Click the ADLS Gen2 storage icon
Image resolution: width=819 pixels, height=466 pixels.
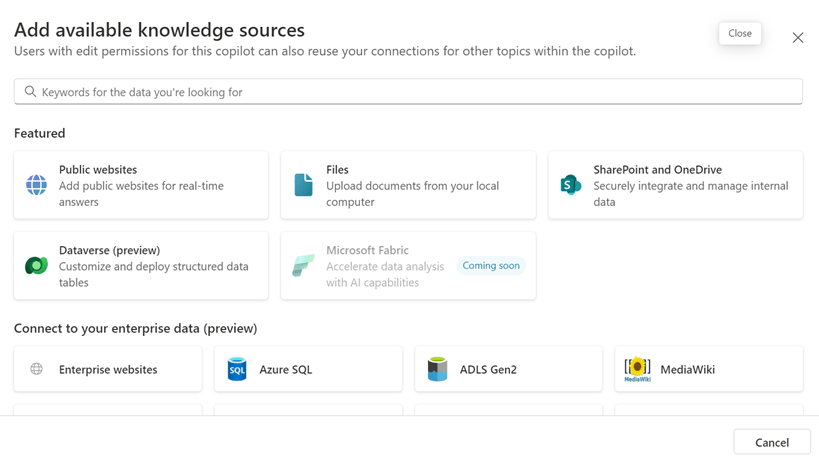(437, 369)
